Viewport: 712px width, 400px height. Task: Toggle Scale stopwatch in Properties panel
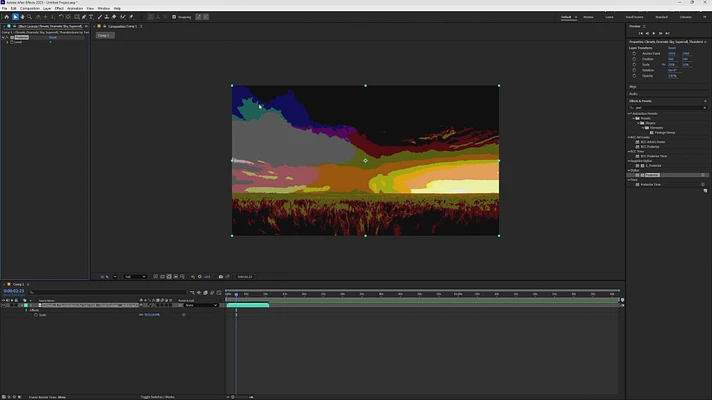(x=634, y=64)
